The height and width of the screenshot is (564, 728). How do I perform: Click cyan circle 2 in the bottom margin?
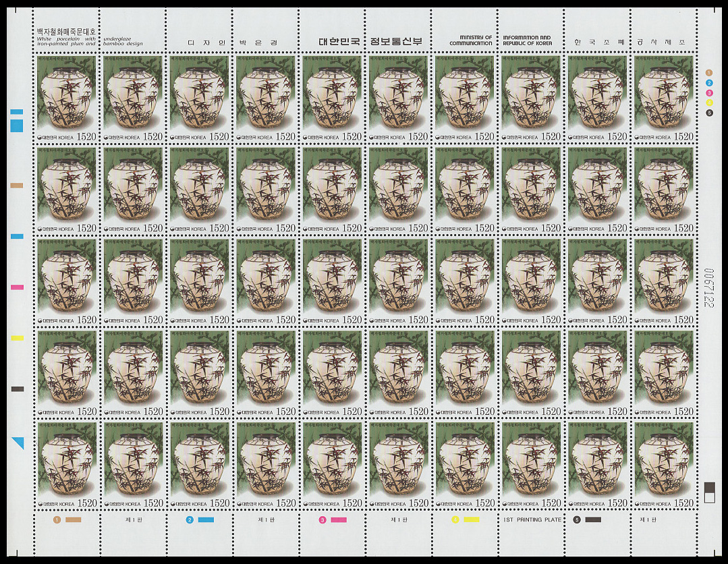(190, 520)
